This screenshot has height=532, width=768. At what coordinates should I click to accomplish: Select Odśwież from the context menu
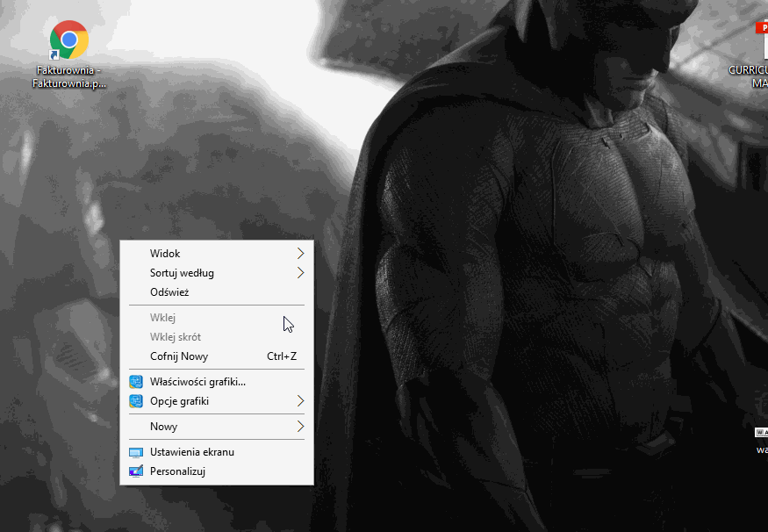point(167,291)
